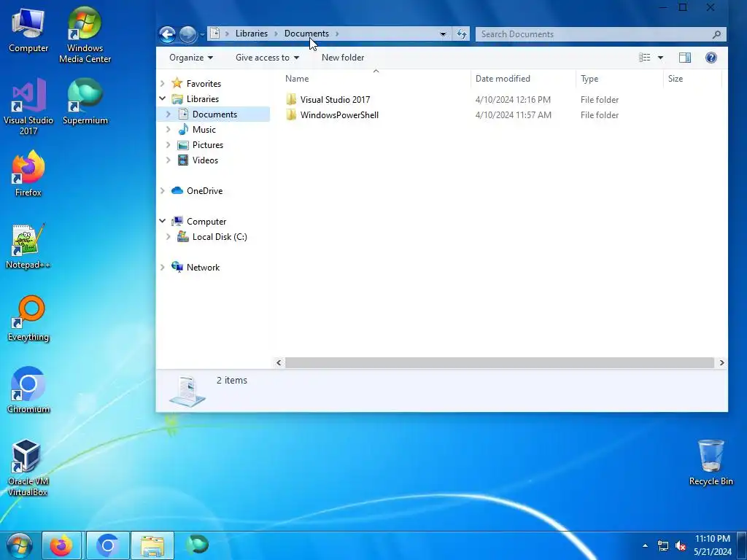Toggle the preview pane
The image size is (747, 560).
point(684,58)
